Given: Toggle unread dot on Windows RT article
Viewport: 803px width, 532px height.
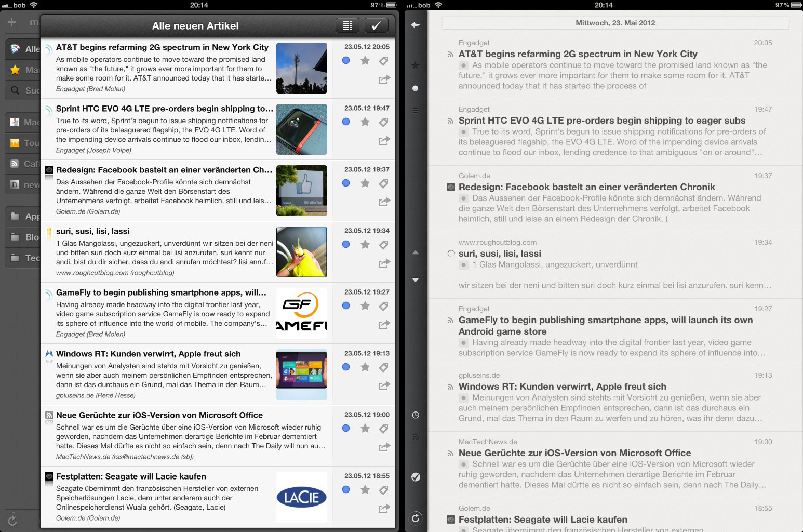Looking at the screenshot, I should (346, 367).
